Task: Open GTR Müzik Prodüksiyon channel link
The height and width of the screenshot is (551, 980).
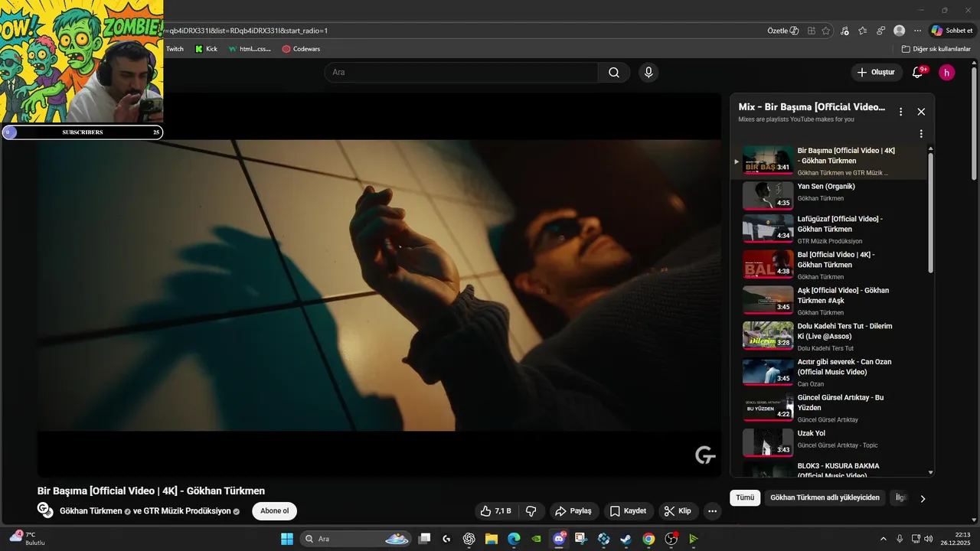Action: (x=187, y=511)
